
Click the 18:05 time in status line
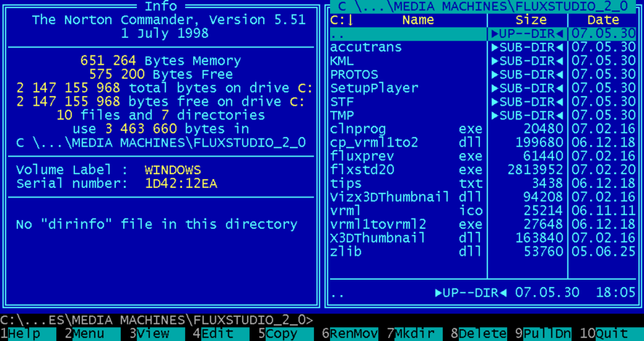616,293
